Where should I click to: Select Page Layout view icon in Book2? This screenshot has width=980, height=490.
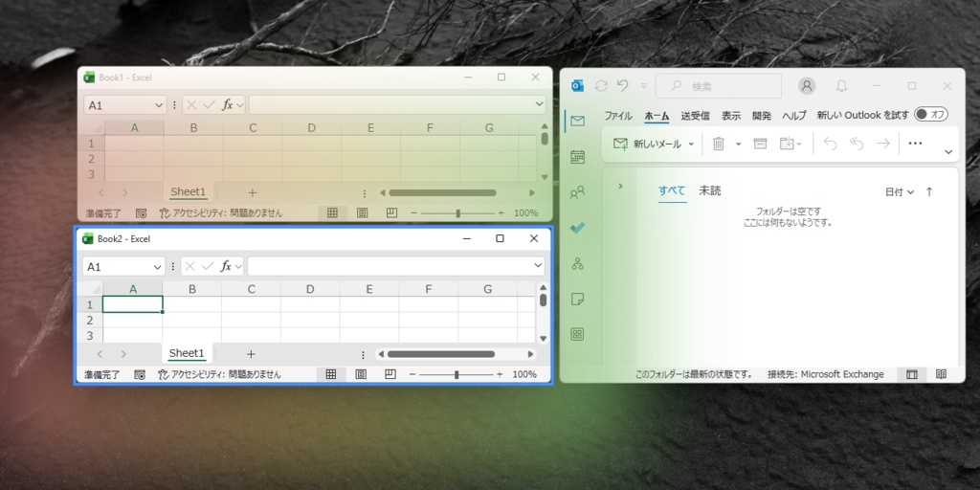361,374
